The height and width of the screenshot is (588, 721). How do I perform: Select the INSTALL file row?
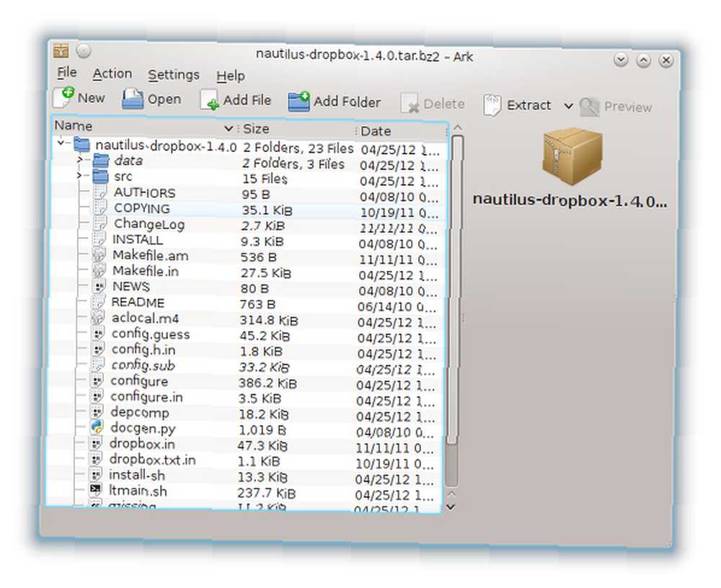(247, 242)
